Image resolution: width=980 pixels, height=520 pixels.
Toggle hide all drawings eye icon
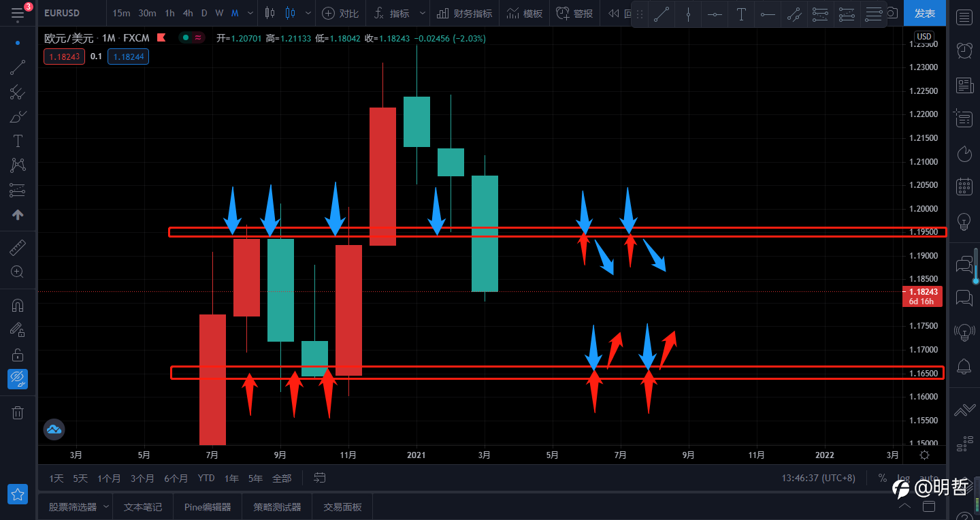(18, 379)
